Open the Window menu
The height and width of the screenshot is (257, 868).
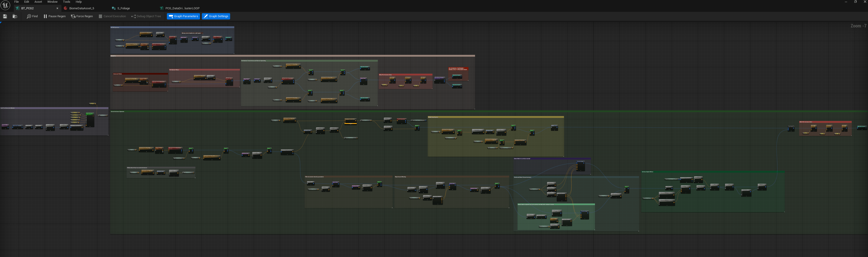(x=52, y=2)
